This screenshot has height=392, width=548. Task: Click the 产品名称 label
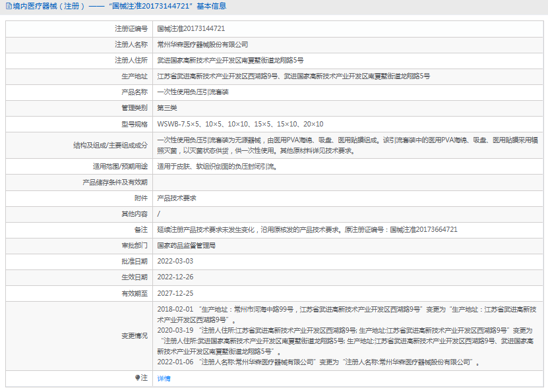(135, 92)
